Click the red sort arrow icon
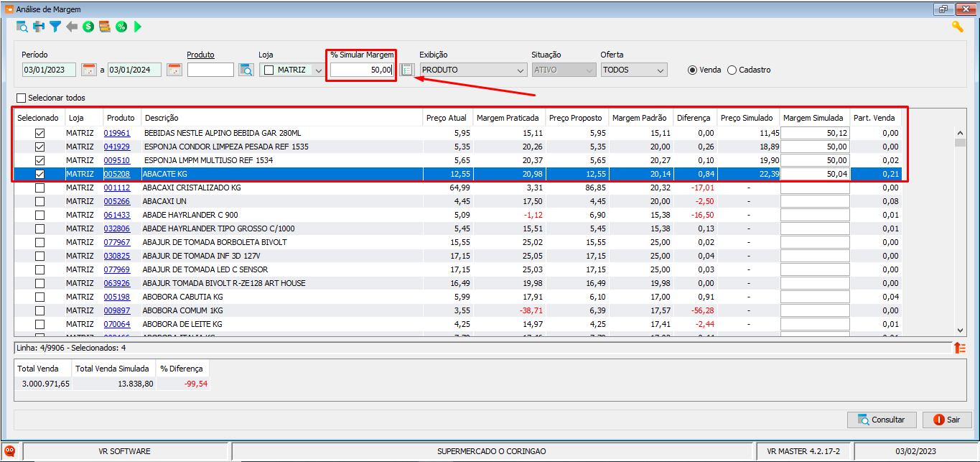 960,348
